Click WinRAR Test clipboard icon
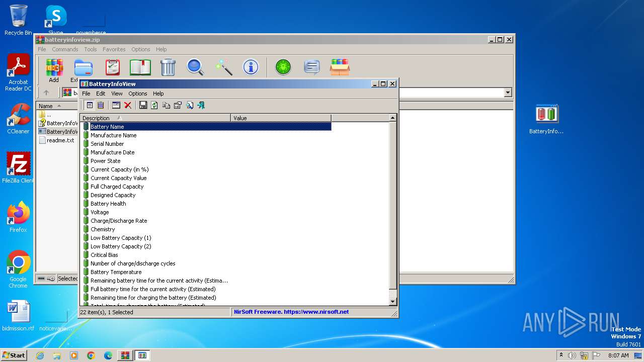Screen dimensions: 644x362 click(x=113, y=67)
